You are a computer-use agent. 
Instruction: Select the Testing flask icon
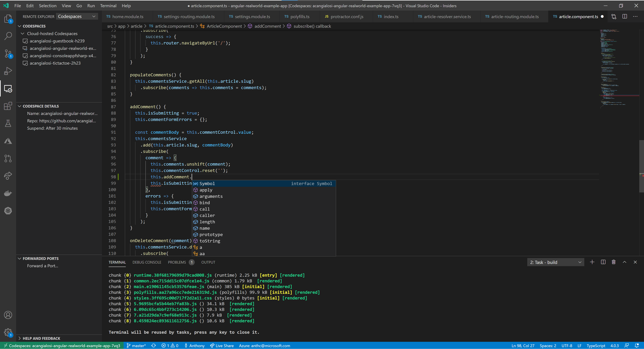[8, 123]
